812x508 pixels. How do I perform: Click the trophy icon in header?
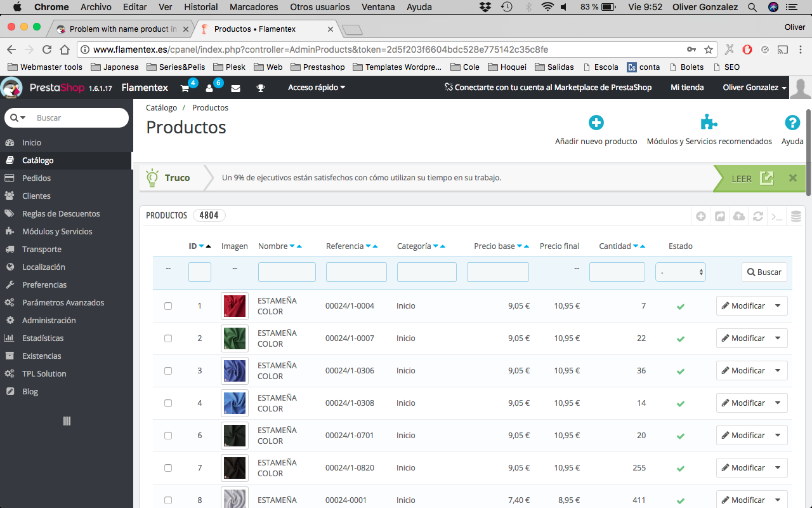261,88
